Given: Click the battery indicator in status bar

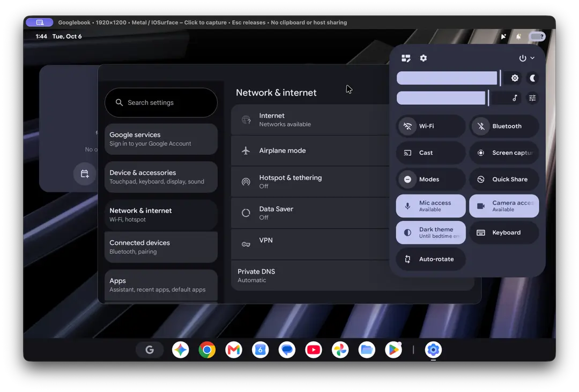Looking at the screenshot, I should click(537, 36).
